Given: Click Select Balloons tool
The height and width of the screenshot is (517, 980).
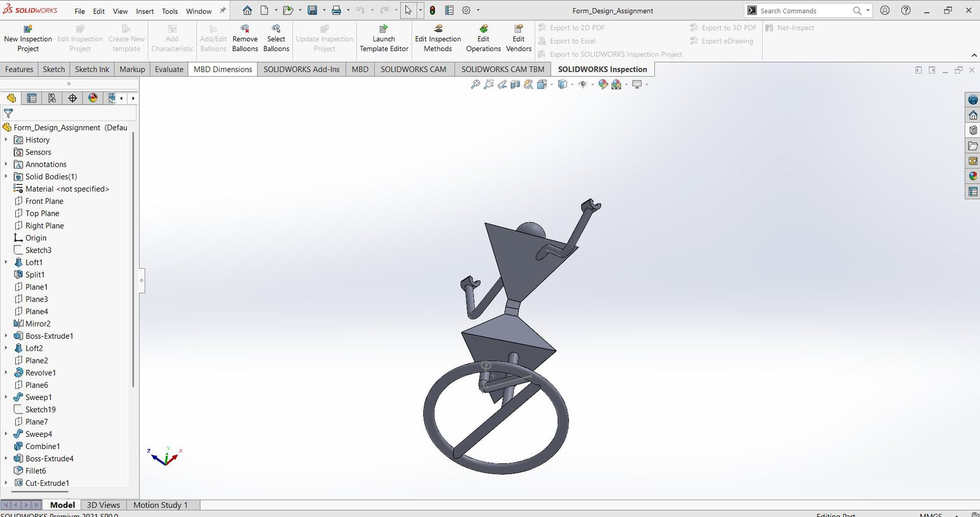Looking at the screenshot, I should pos(276,39).
